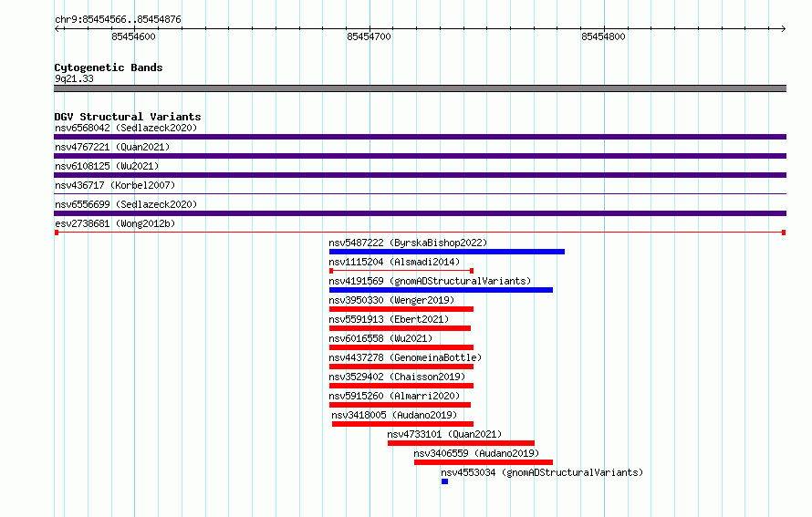The image size is (812, 517).
Task: Click the purple bar under nsv4767221
Action: [420, 156]
